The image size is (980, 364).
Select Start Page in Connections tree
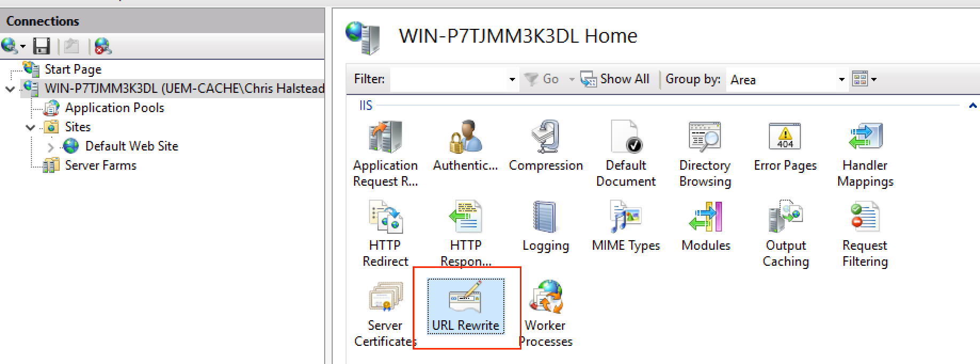coord(73,69)
